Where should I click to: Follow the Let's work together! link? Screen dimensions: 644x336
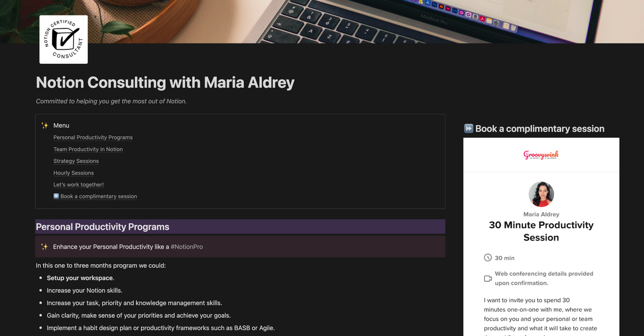78,185
